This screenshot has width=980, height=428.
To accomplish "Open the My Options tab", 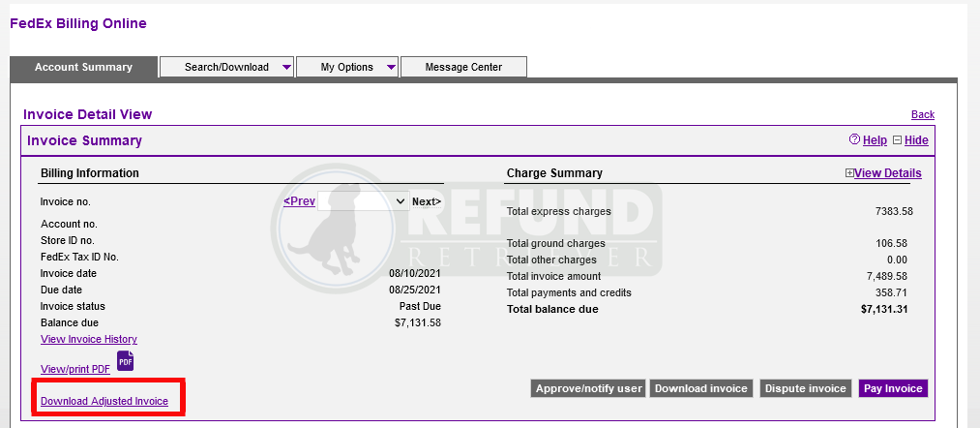I will 347,67.
